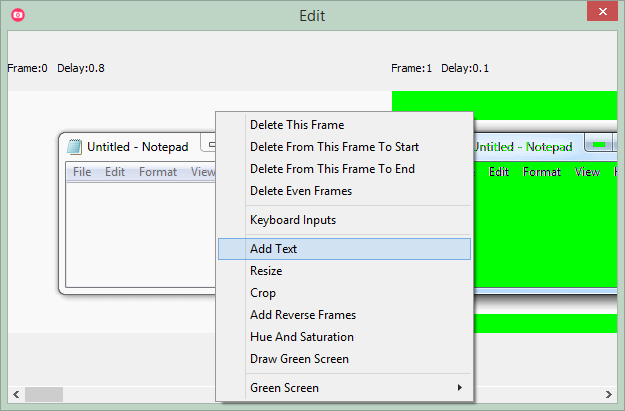Click the red camera app icon

point(18,15)
